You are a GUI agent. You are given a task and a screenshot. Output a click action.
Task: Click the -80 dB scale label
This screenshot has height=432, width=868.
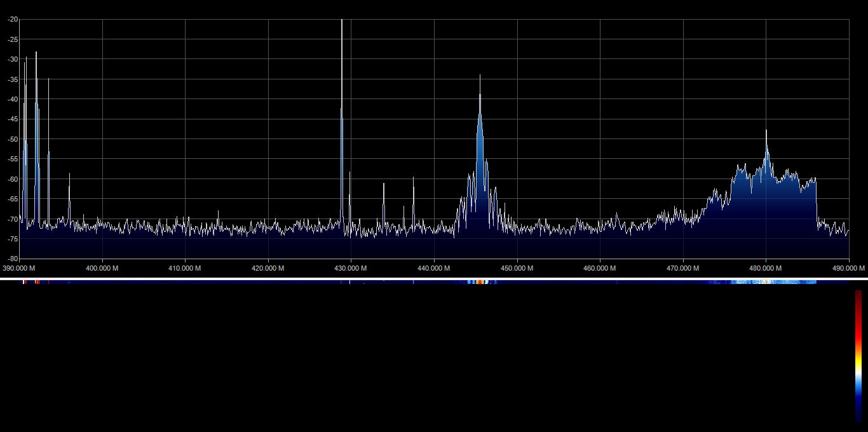click(13, 259)
